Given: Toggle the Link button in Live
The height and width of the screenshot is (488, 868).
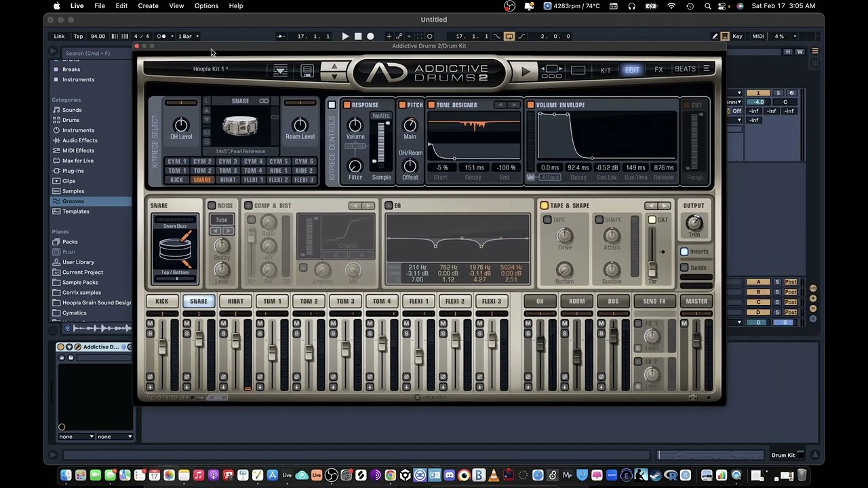Looking at the screenshot, I should tap(60, 36).
